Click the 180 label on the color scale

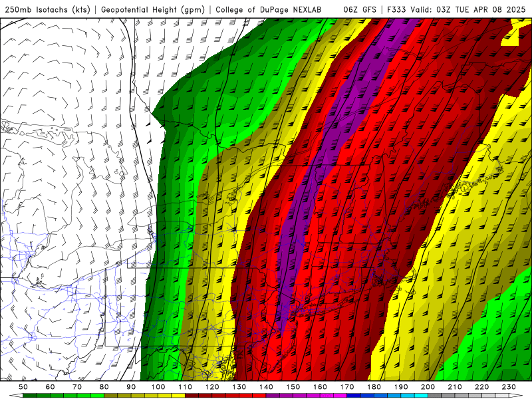click(374, 387)
